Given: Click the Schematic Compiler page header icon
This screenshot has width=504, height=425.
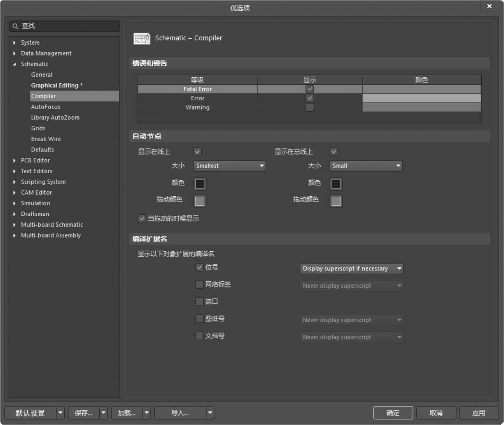Looking at the screenshot, I should coord(142,39).
